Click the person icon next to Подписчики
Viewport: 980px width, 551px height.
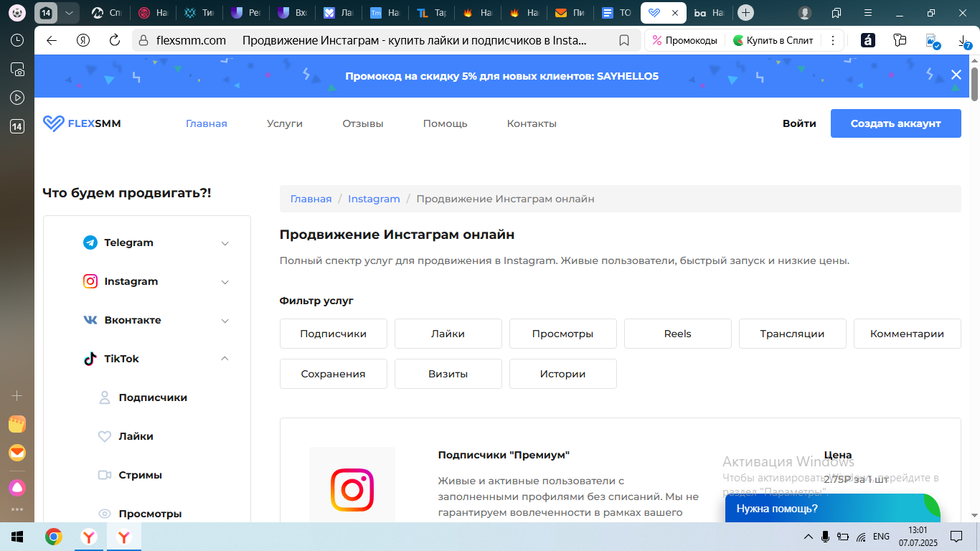coord(105,397)
